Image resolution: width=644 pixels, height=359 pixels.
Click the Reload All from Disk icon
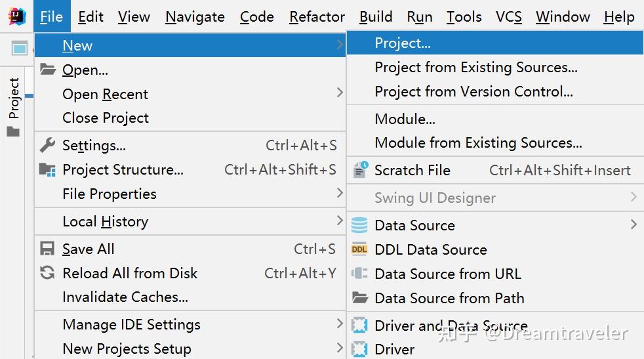[x=47, y=273]
